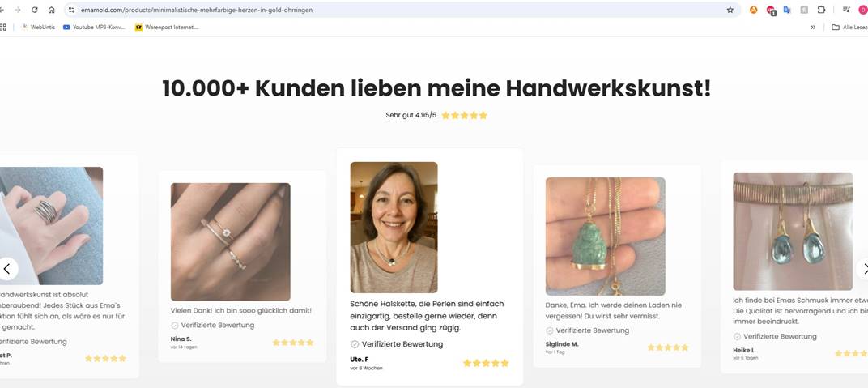Open Ute F.'s portrait review photo
Screen dimensions: 868x388
click(394, 227)
